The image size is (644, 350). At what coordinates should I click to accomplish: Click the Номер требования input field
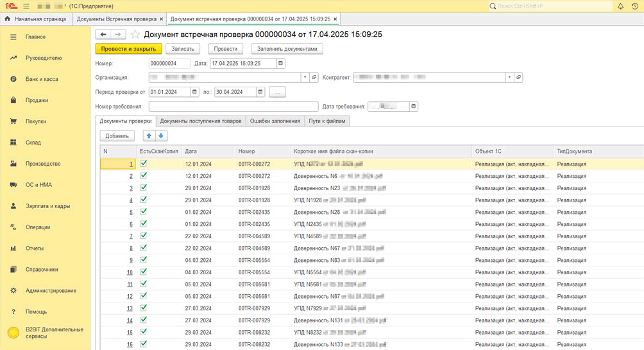(233, 107)
